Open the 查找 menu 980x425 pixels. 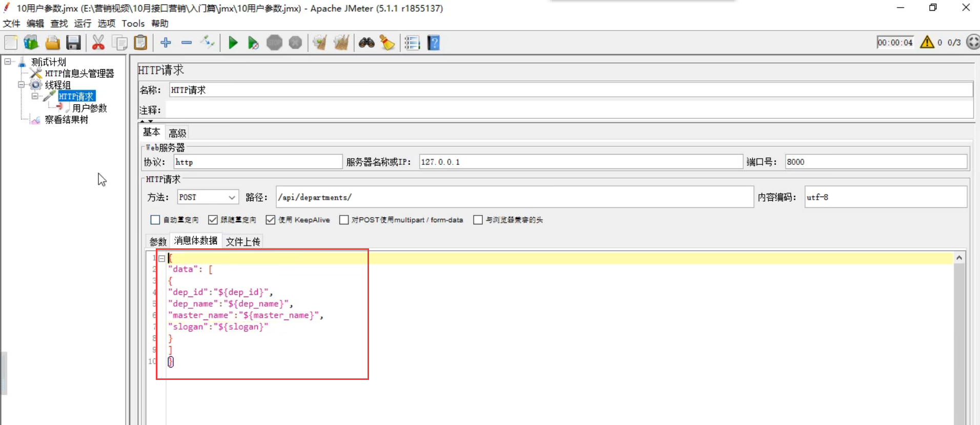point(59,24)
